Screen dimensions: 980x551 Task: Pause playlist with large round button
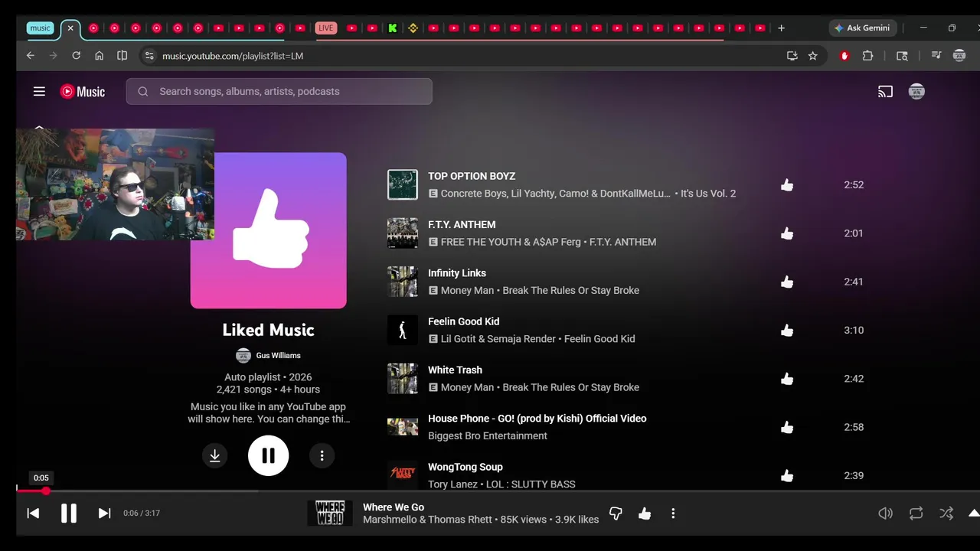tap(268, 455)
